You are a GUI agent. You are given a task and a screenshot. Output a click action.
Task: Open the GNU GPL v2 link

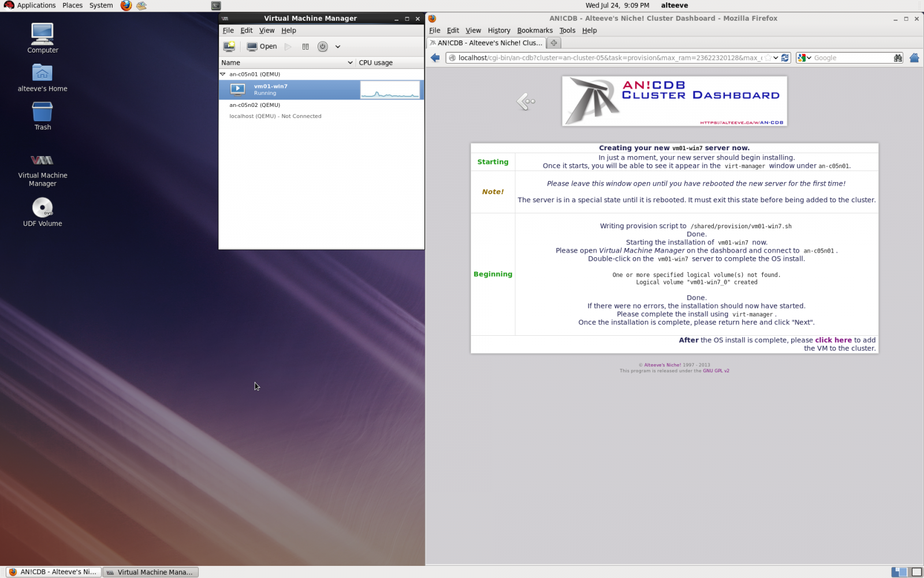(716, 371)
